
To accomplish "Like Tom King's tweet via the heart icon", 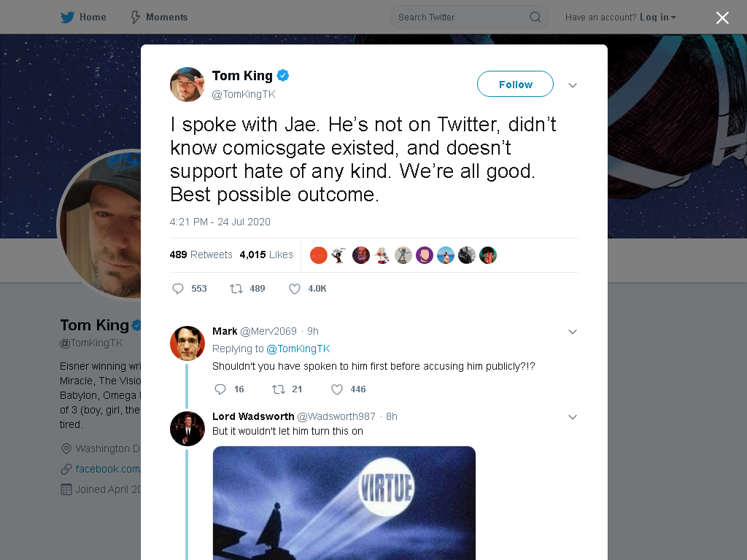I will click(295, 289).
